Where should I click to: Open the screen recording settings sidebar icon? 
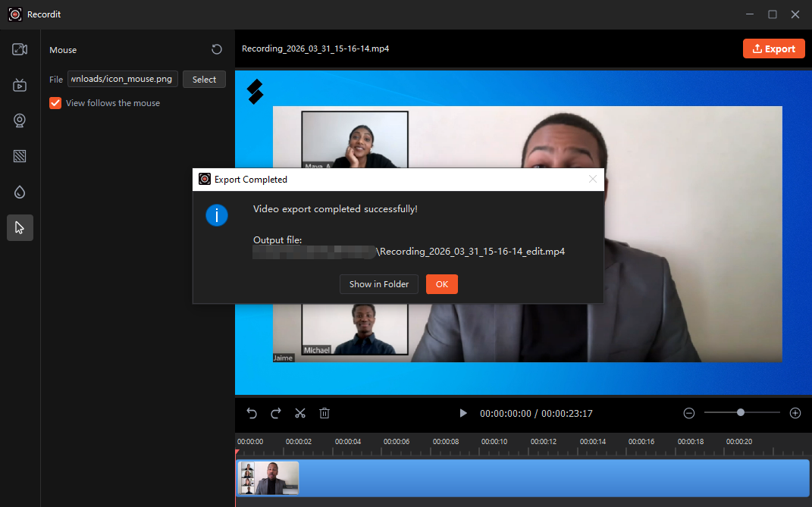20,49
